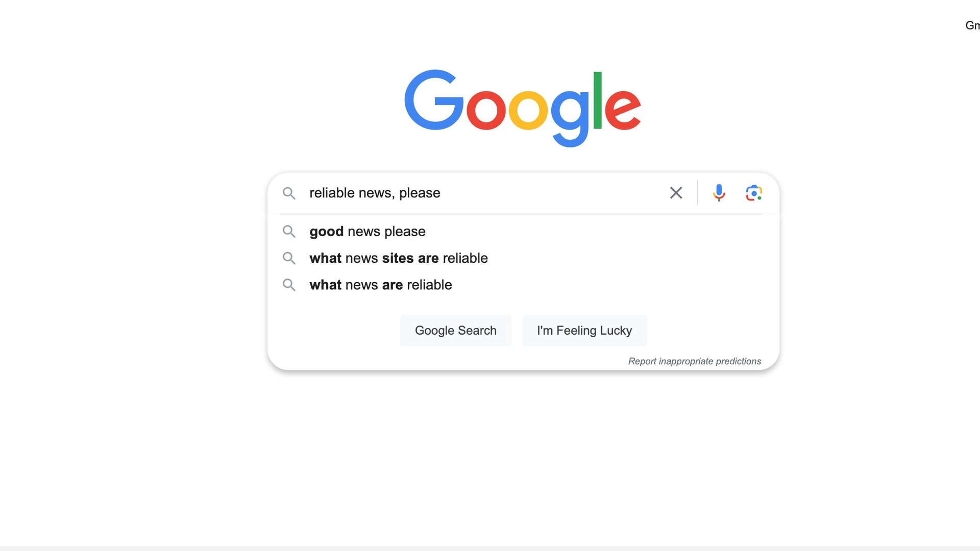Click magnifier icon beside 'good news please'

click(x=289, y=232)
